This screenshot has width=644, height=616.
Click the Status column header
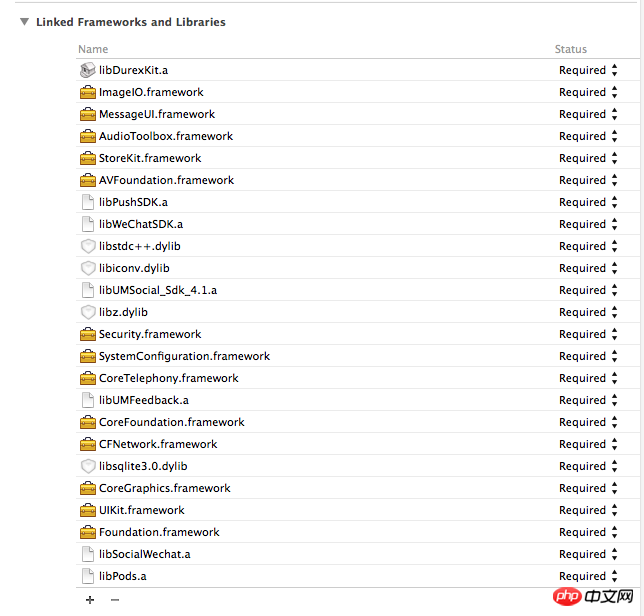(570, 49)
